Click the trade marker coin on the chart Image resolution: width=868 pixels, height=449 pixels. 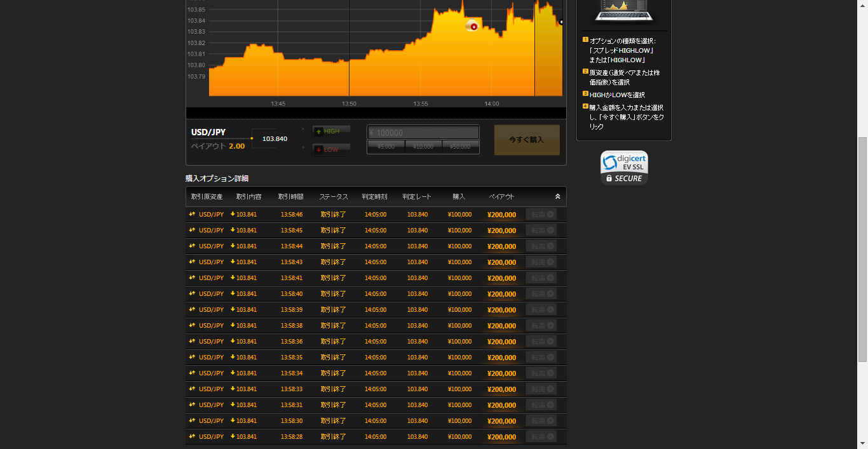(471, 25)
